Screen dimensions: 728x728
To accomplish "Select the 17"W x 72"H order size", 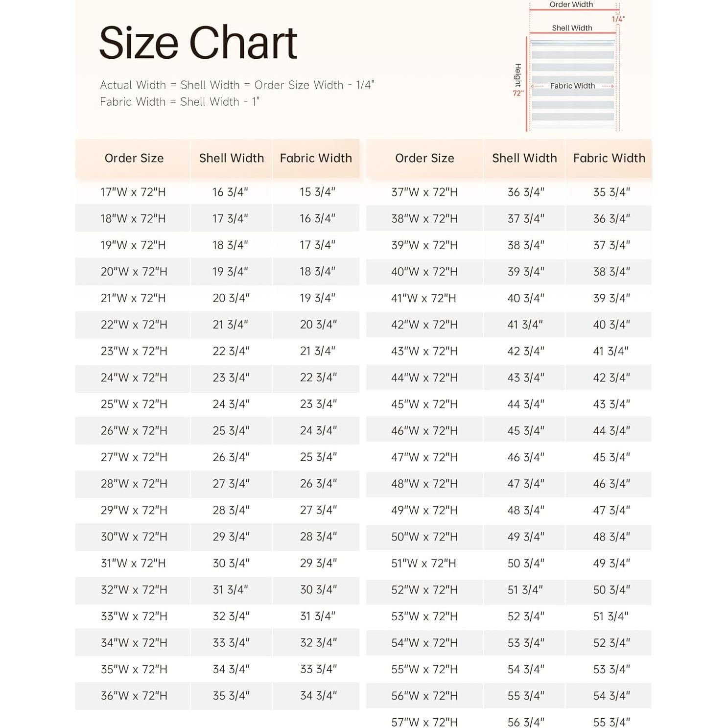I will coord(133,192).
